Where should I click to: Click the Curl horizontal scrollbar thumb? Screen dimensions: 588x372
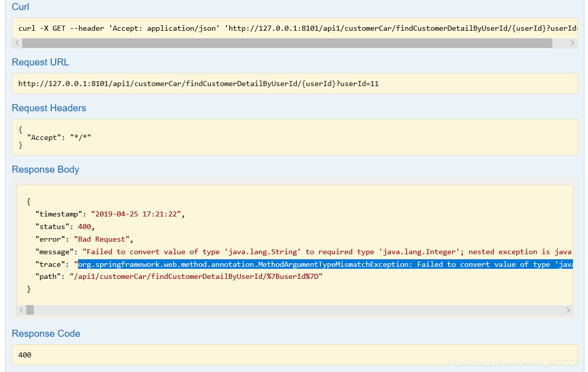coord(287,43)
